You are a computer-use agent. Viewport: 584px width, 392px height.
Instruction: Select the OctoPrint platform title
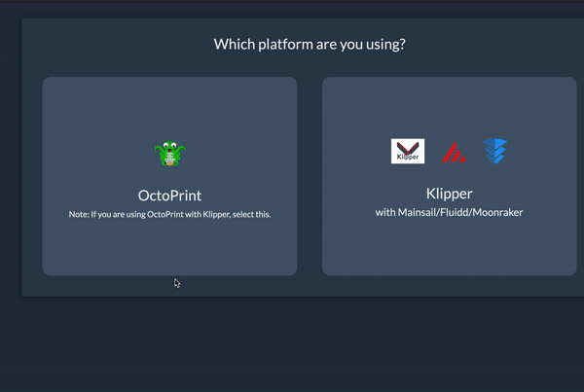pyautogui.click(x=169, y=195)
